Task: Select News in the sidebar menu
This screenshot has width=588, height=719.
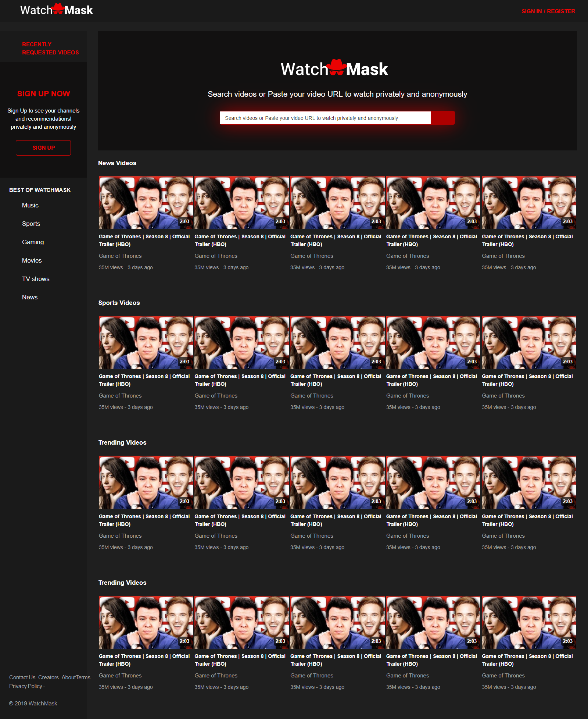Action: point(30,297)
